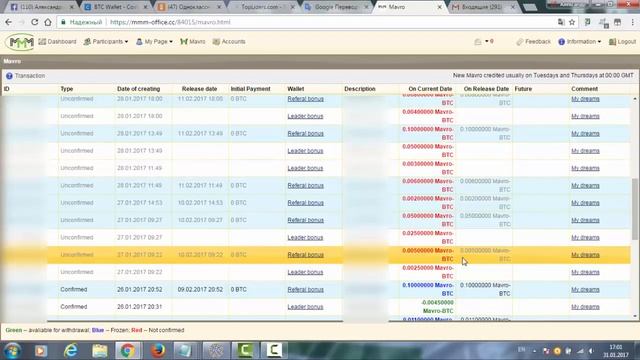Screen dimensions: 640x360
Task: Expand the Participants menu
Action: [x=106, y=42]
